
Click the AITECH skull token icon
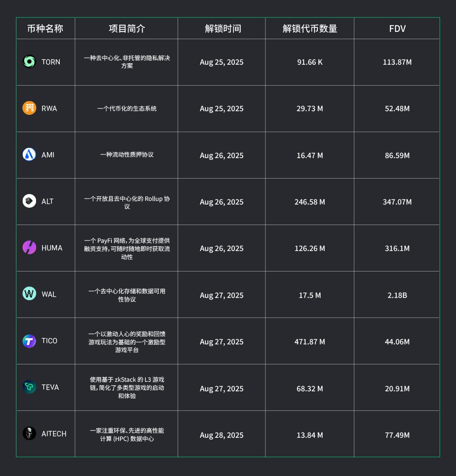pos(29,434)
